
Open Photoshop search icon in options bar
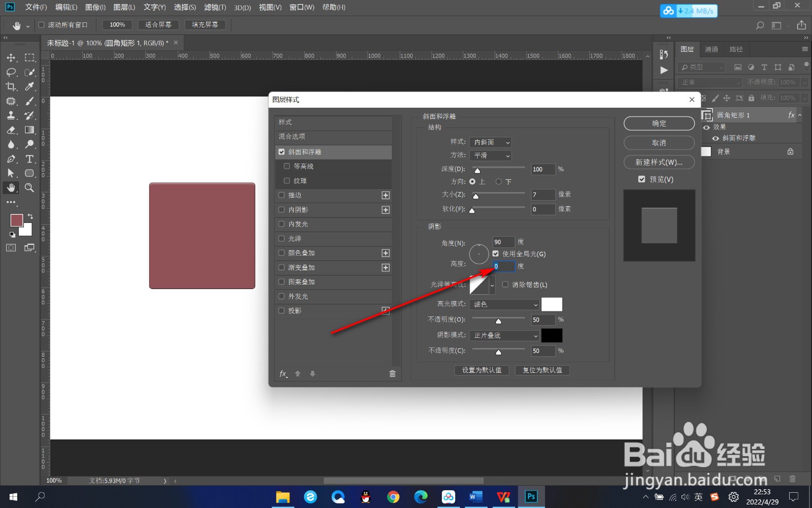tap(760, 25)
